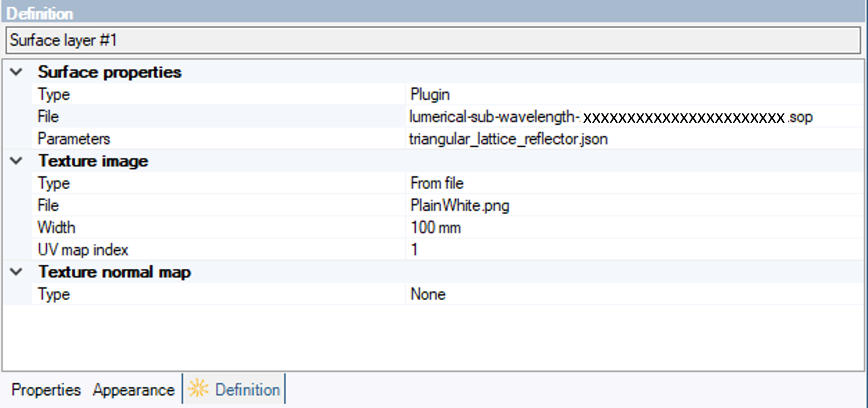Select the Parameters row label
The width and height of the screenshot is (868, 408).
coord(74,139)
